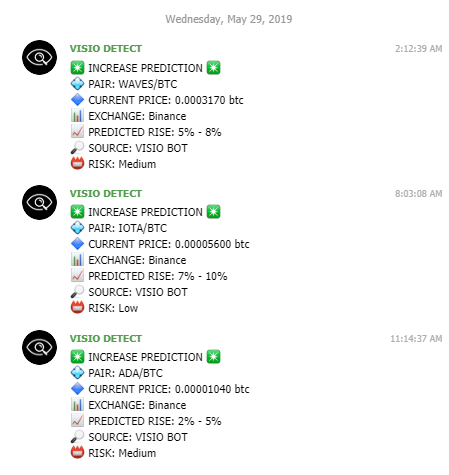This screenshot has width=449, height=475.
Task: Click the PAIR: IOTA/BTC text line
Action: tap(127, 228)
